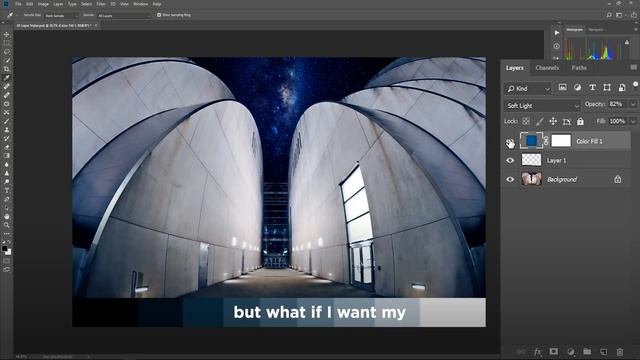This screenshot has width=640, height=360.
Task: Switch to the Paths tab
Action: coord(579,68)
